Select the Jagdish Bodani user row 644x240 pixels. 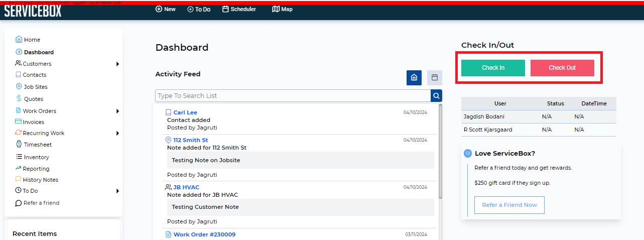(539, 116)
